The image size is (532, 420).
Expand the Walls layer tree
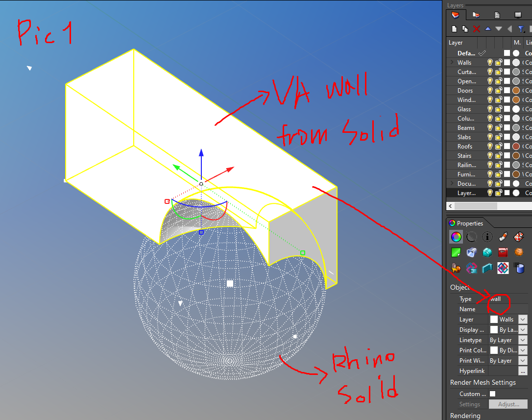point(452,62)
